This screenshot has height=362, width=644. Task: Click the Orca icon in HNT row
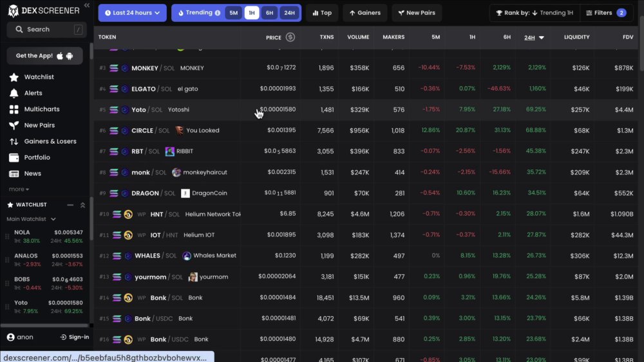pyautogui.click(x=128, y=214)
